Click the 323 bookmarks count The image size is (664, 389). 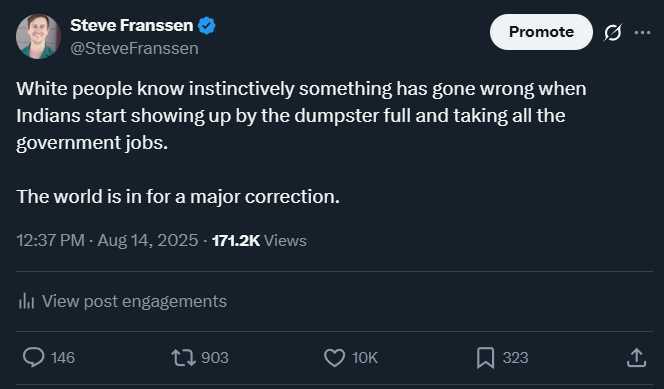click(515, 358)
